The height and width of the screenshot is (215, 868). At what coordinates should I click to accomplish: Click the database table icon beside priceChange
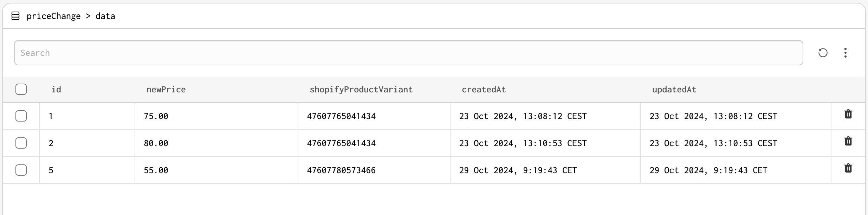(15, 16)
